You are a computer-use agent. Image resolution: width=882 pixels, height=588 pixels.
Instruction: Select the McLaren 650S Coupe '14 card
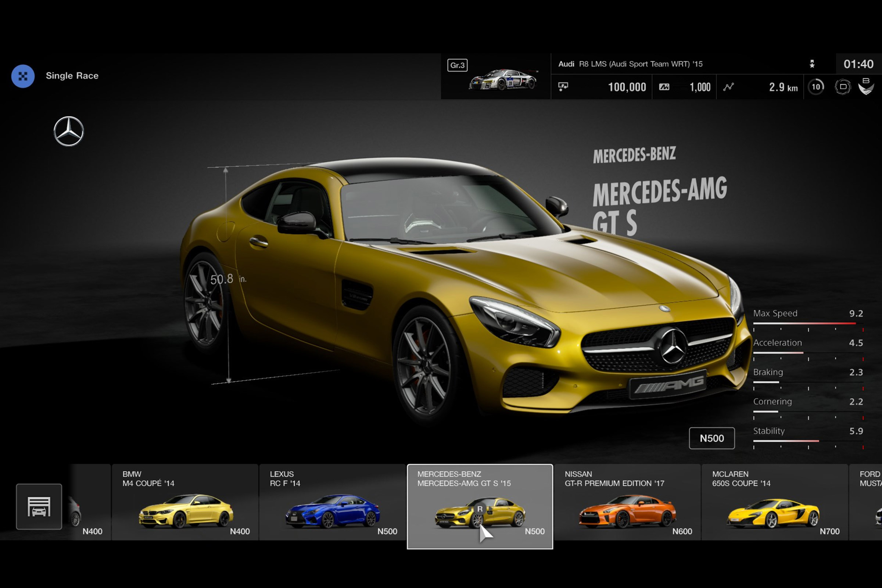pos(775,502)
